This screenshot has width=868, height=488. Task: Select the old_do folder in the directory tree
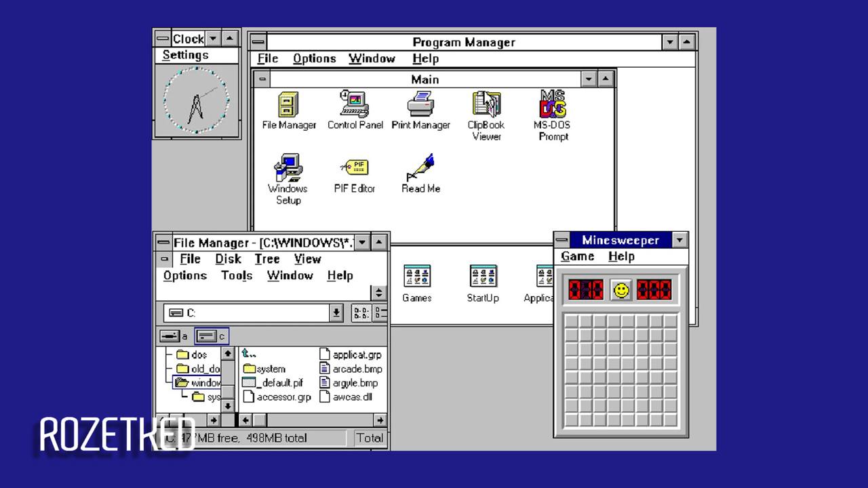coord(198,369)
